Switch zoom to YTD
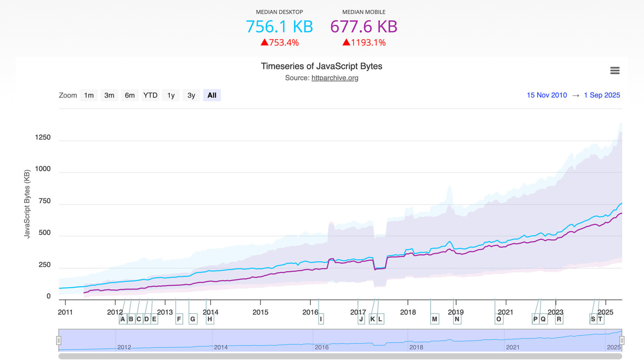644x362 pixels. pos(151,95)
